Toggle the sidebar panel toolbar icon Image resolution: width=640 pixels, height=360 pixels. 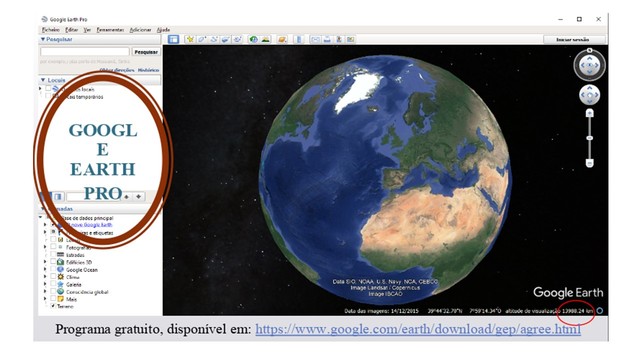[173, 39]
